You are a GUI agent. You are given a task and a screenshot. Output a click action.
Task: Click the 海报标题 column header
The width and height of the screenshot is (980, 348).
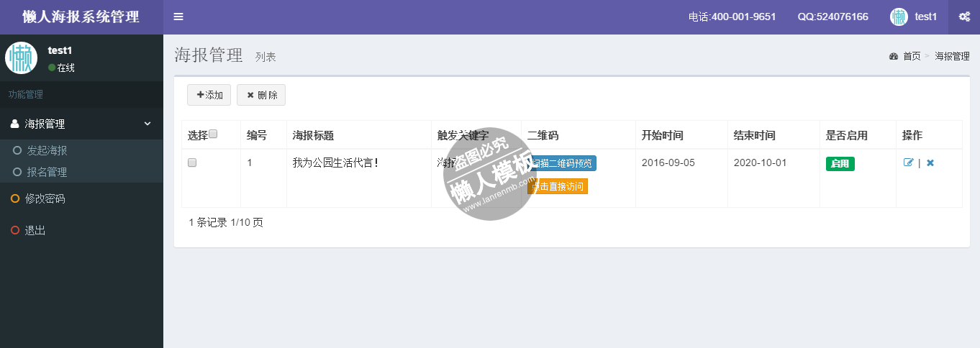point(313,135)
